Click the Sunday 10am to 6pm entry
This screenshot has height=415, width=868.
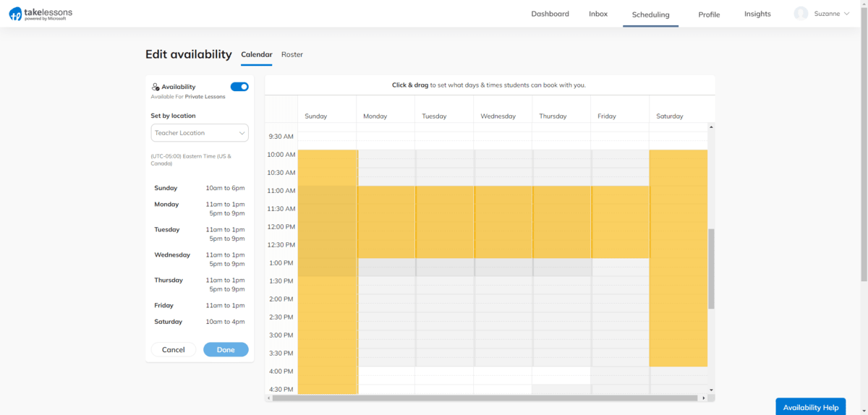click(x=225, y=188)
